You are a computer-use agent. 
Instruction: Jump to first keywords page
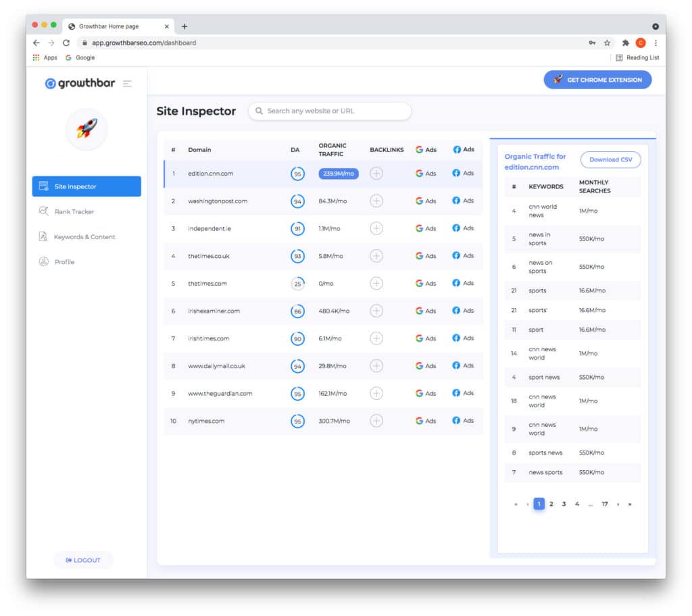[516, 504]
